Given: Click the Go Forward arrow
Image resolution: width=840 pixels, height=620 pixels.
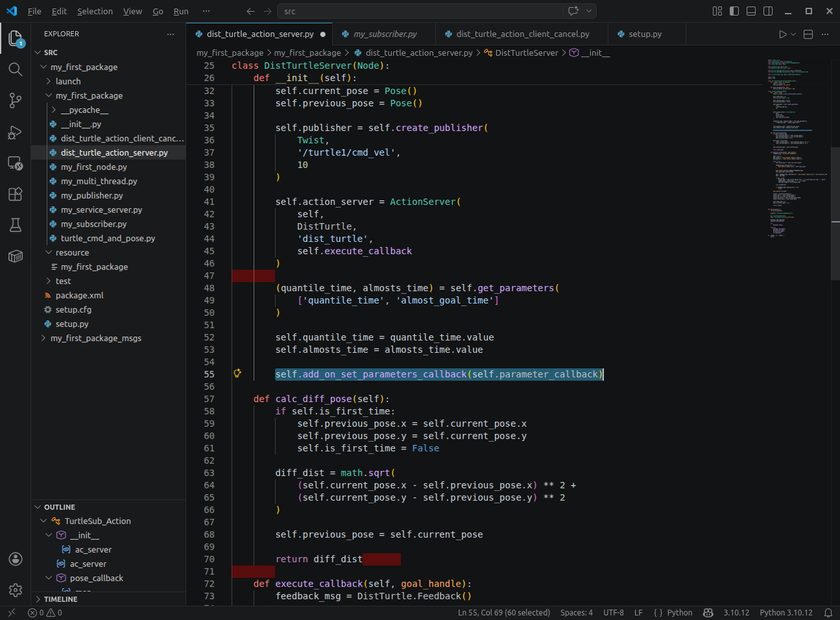Looking at the screenshot, I should point(268,11).
